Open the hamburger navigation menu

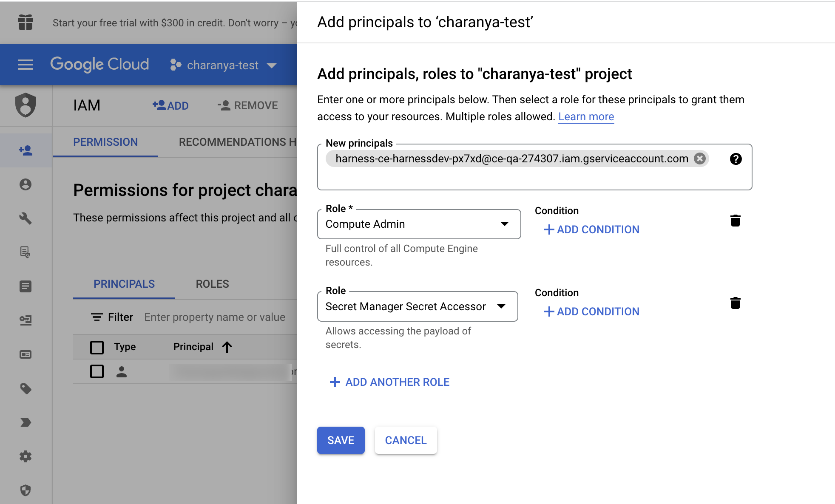[26, 65]
